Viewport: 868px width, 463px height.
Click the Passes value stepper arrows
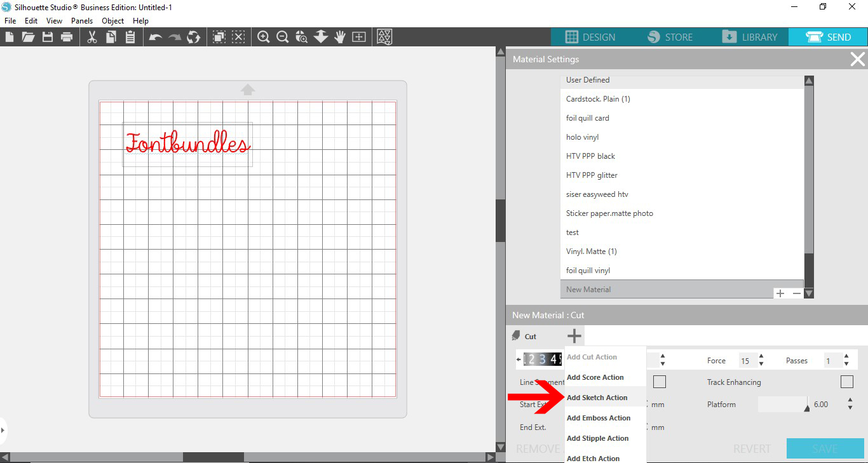coord(846,360)
